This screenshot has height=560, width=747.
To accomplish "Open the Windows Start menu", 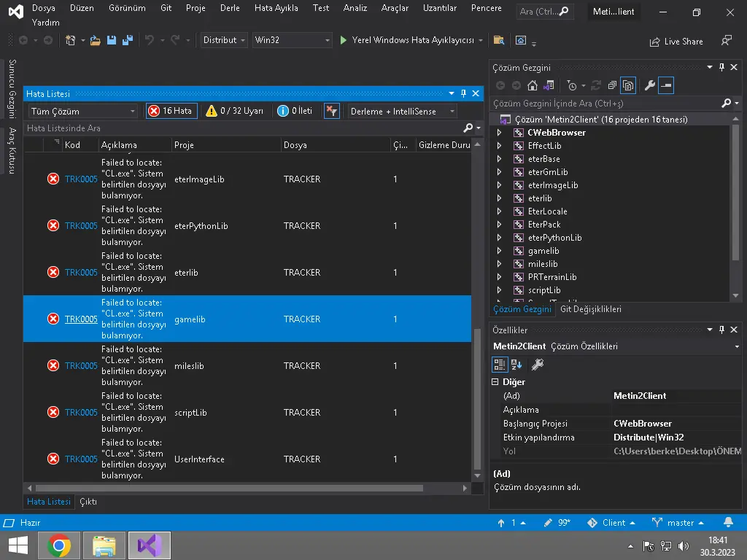I will [18, 545].
